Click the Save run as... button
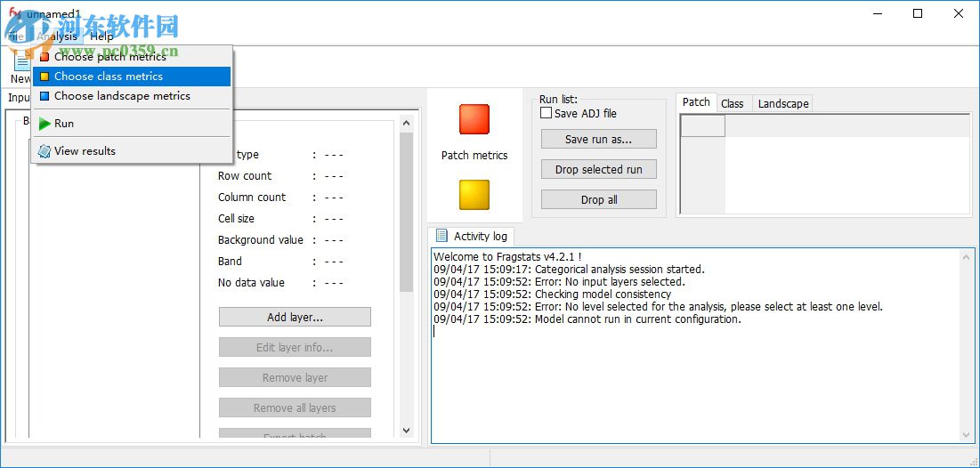 (599, 140)
